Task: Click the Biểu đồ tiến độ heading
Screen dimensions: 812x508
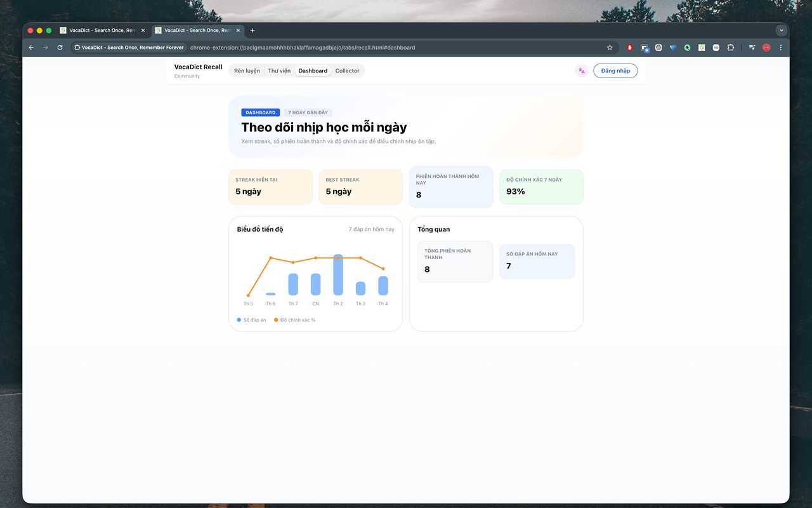Action: (x=260, y=229)
